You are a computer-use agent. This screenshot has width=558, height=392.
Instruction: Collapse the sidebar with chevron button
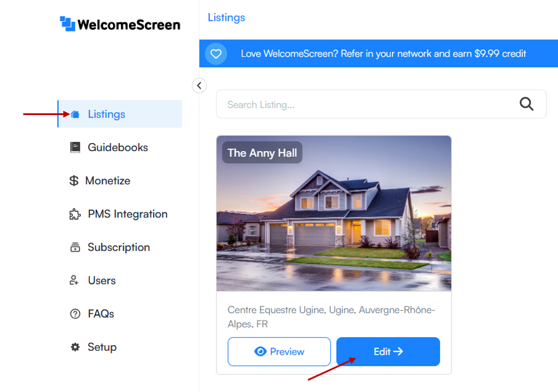point(199,85)
